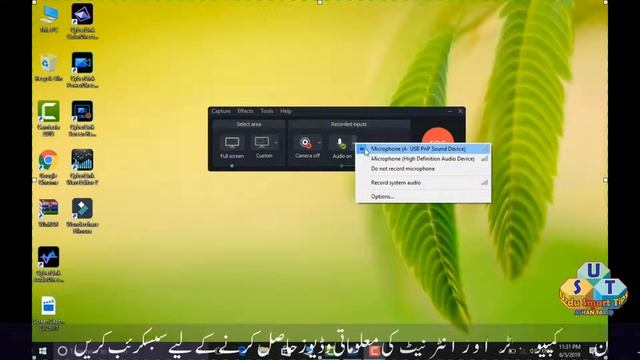This screenshot has width=640, height=360.
Task: Launch CyberLink PowerDirector shortcut
Action: (82, 70)
